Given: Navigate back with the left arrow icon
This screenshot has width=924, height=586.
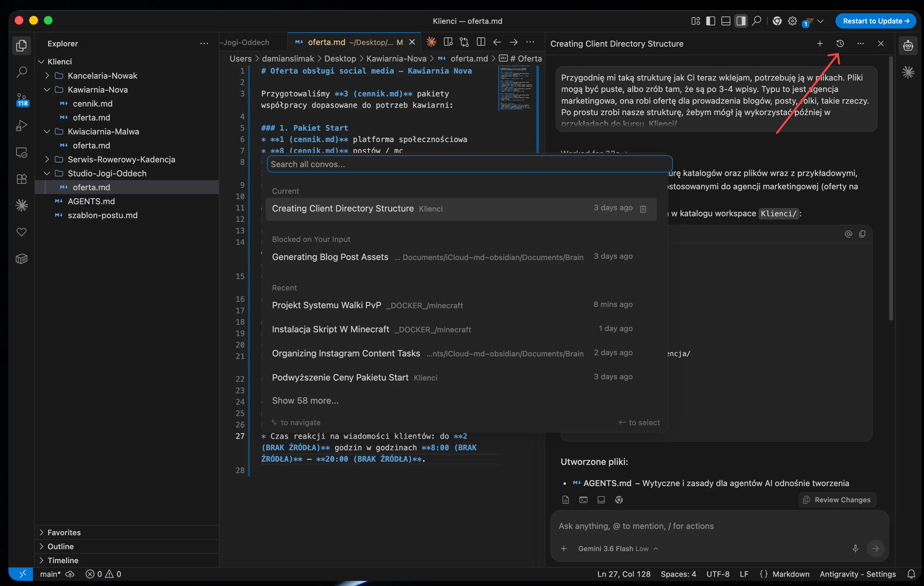Looking at the screenshot, I should [x=497, y=42].
